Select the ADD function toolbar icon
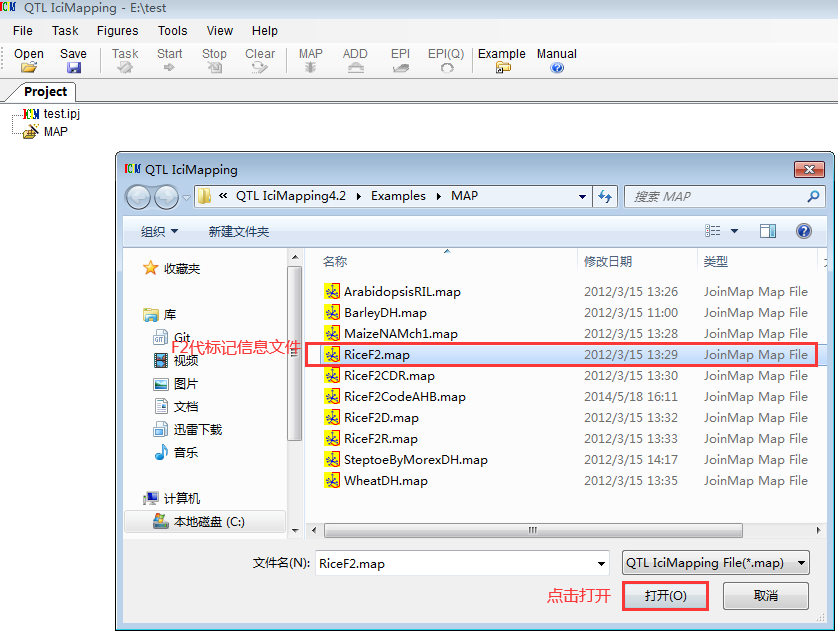This screenshot has width=838, height=631. pyautogui.click(x=355, y=60)
